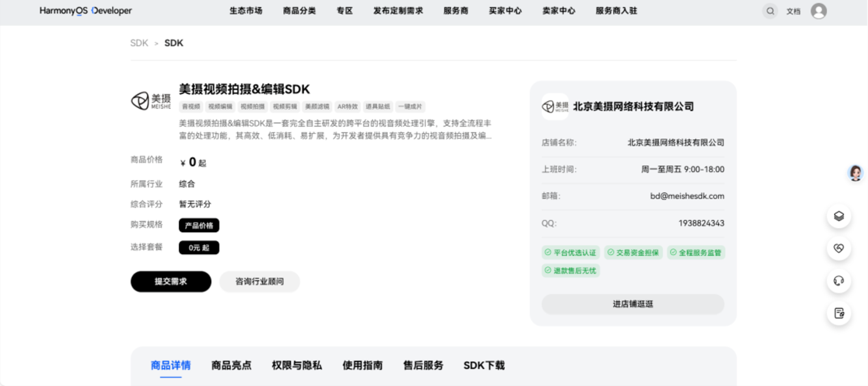Click the email bd@meishesdk.com
This screenshot has height=386, width=868.
[x=687, y=196]
